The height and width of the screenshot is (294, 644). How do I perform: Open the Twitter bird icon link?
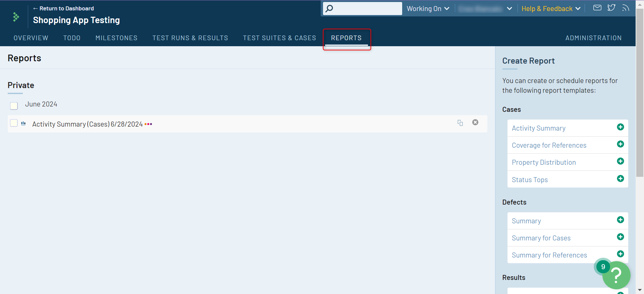click(x=611, y=8)
